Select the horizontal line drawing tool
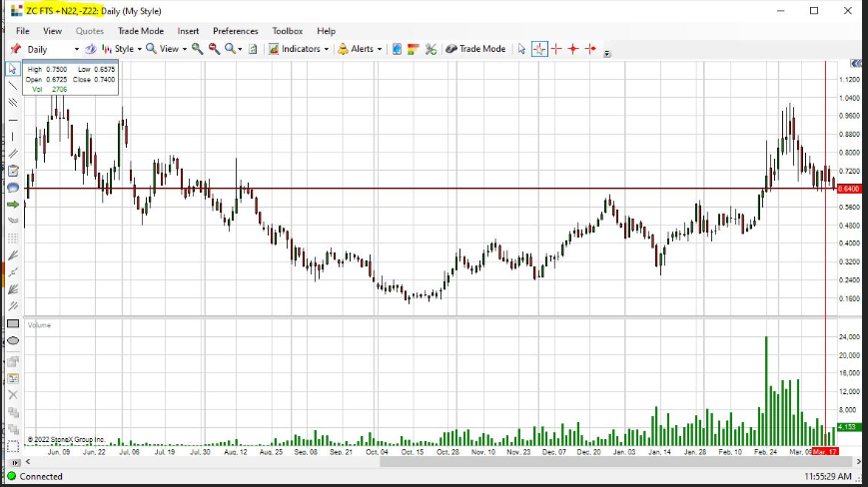 point(13,119)
